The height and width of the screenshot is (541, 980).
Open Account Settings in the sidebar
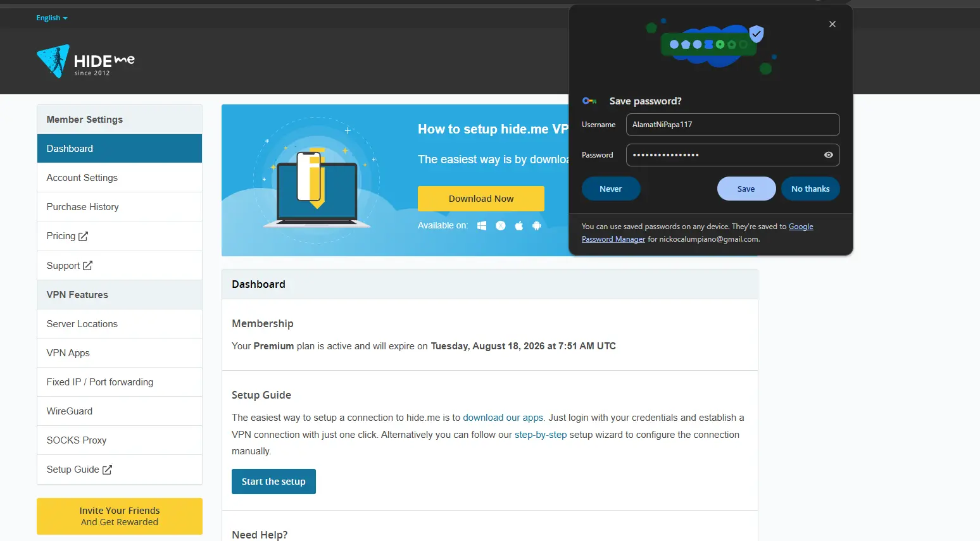(x=120, y=178)
